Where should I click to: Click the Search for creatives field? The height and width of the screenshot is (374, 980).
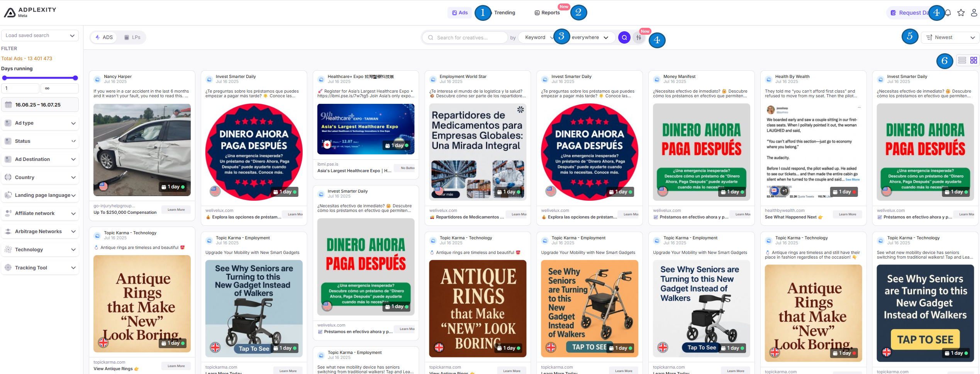click(465, 37)
